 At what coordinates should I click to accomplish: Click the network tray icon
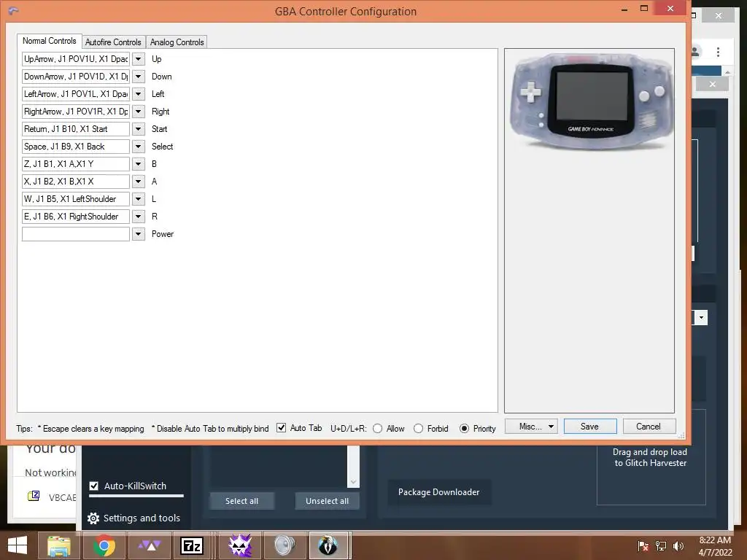[661, 546]
